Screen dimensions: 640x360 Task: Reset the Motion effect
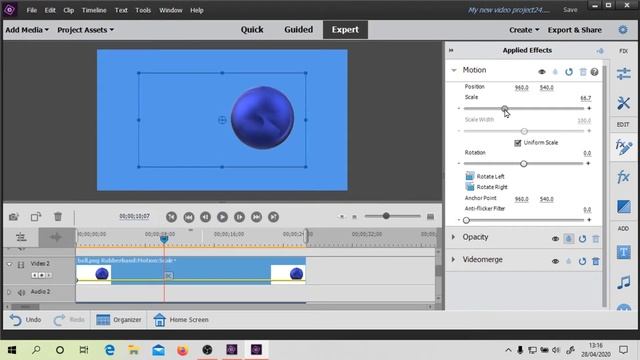[x=569, y=72]
